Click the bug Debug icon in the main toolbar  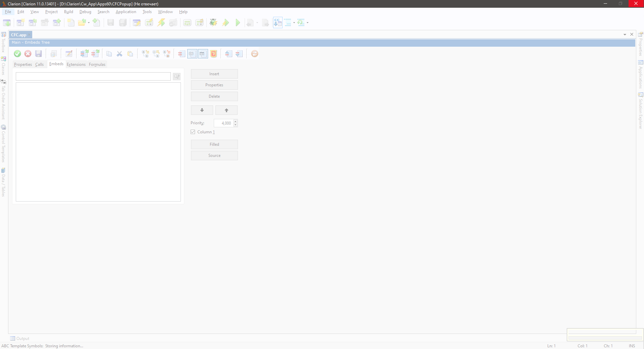click(213, 23)
